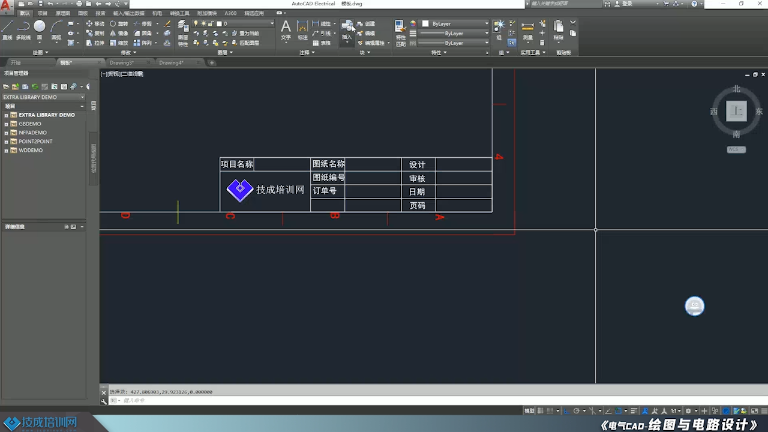Open the Conversion Tools (转换工具) ribbon tab
Viewport: 768px width, 432px height.
179,13
